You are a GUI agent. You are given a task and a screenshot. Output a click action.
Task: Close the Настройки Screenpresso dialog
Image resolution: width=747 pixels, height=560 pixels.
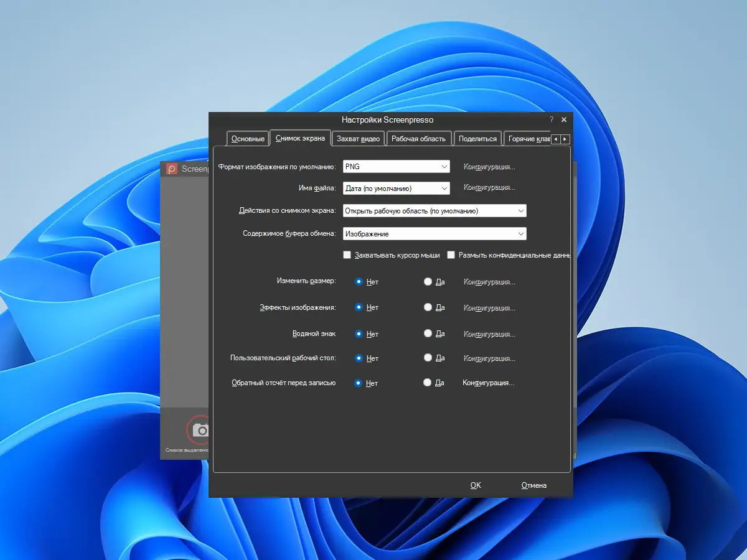[564, 119]
